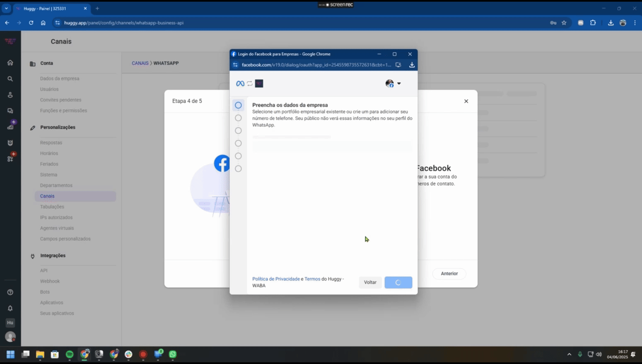Click the Hu workspace badge in sidebar
Screen dimensions: 642x364
(10, 323)
